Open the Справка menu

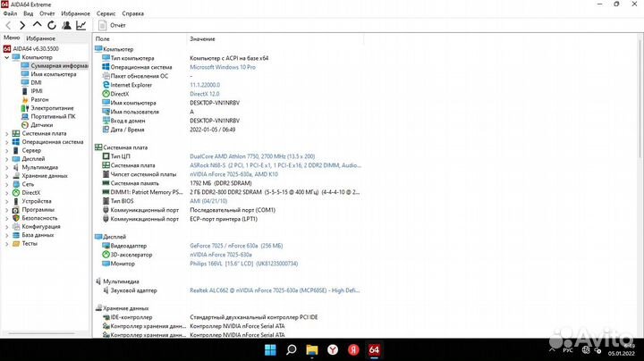132,13
